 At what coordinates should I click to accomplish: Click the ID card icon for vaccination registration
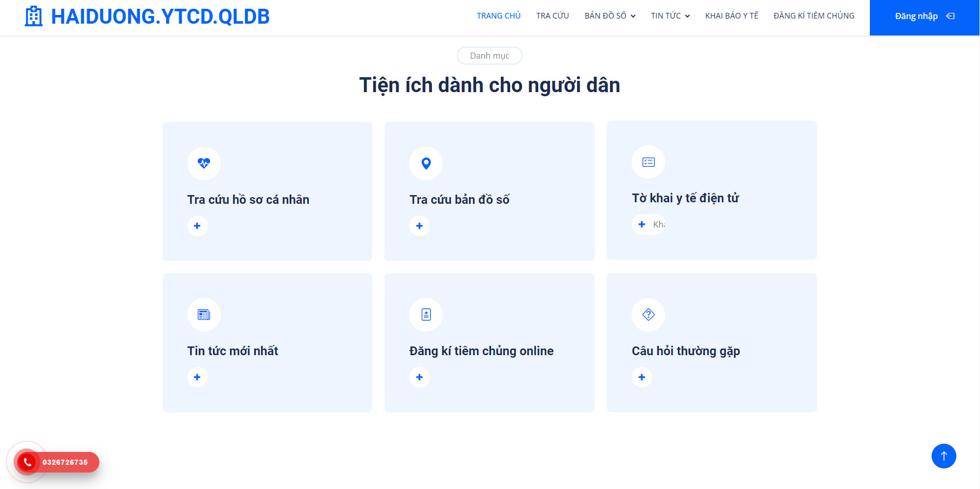[426, 315]
